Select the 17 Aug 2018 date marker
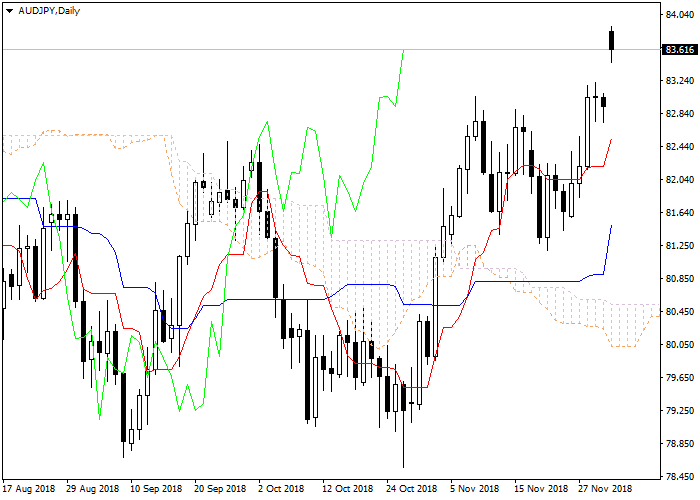 [x=29, y=489]
